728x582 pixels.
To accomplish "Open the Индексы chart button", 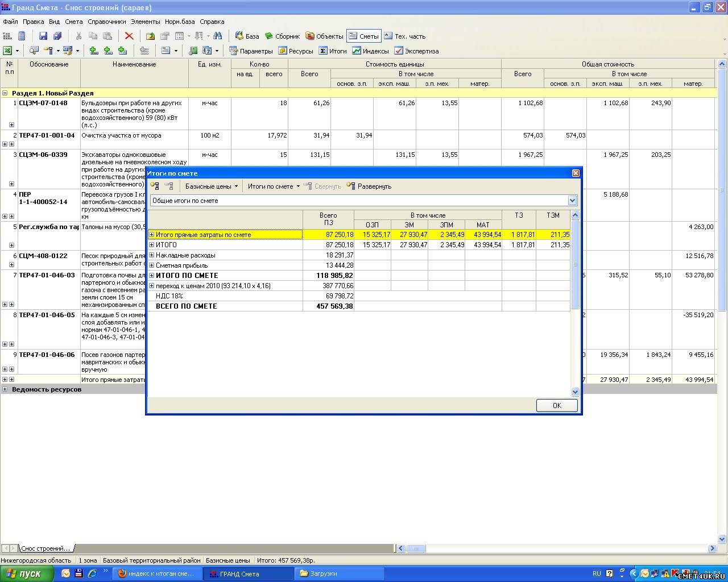I will pos(370,51).
